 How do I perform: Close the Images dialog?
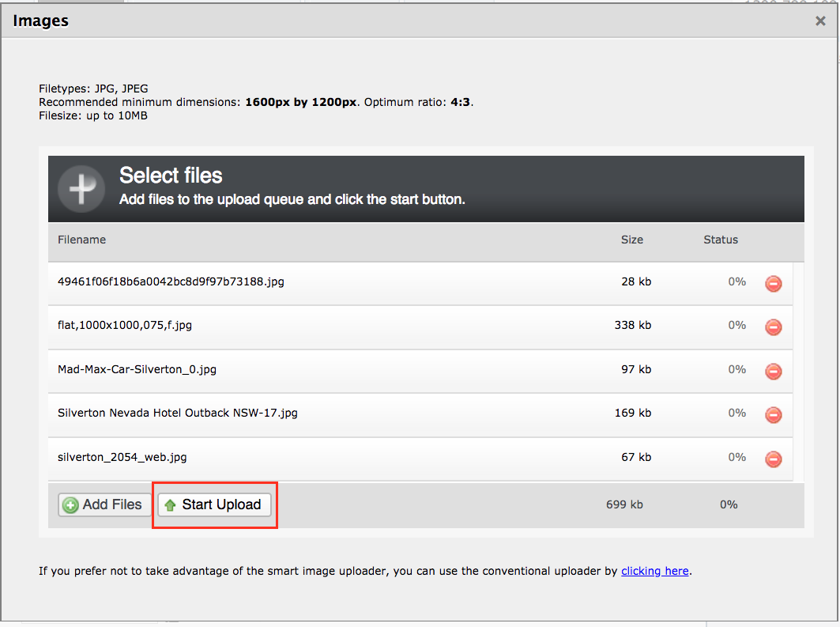(820, 21)
